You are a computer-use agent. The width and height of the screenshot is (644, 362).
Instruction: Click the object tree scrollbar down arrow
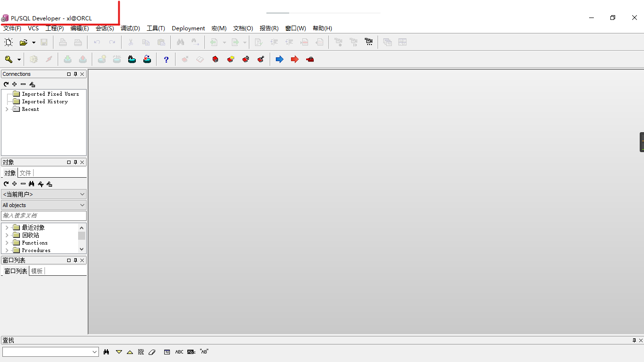tap(82, 249)
